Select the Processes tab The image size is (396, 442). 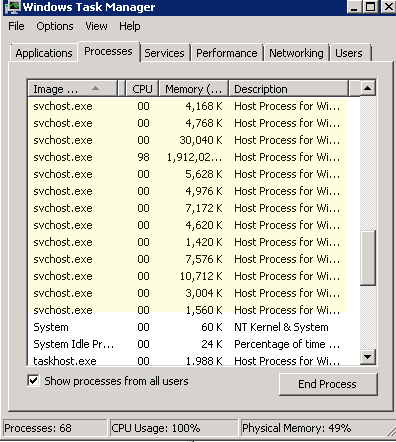[108, 51]
